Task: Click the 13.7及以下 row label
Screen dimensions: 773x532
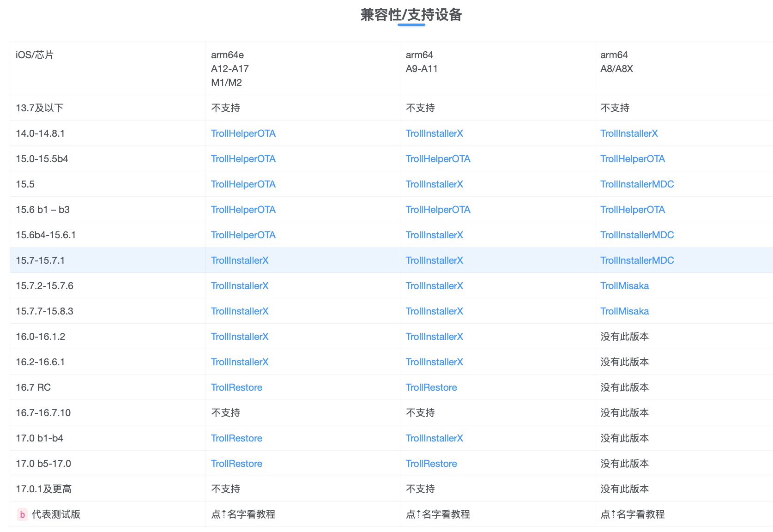Action: pyautogui.click(x=40, y=108)
